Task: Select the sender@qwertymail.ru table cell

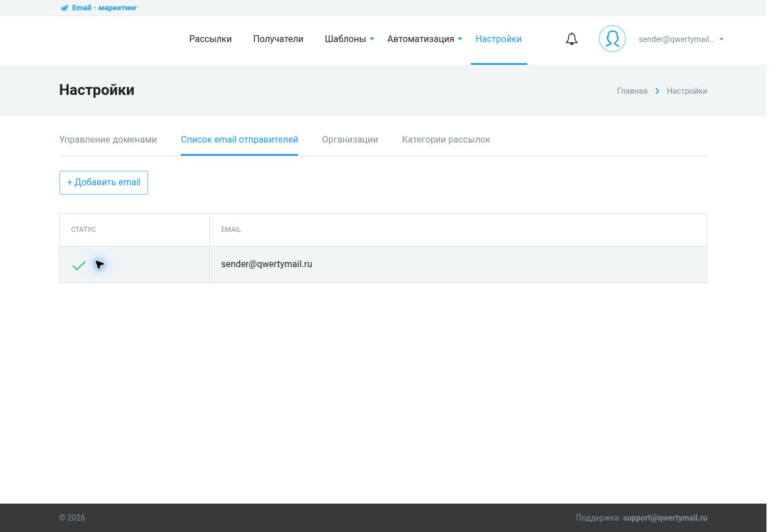Action: point(458,264)
